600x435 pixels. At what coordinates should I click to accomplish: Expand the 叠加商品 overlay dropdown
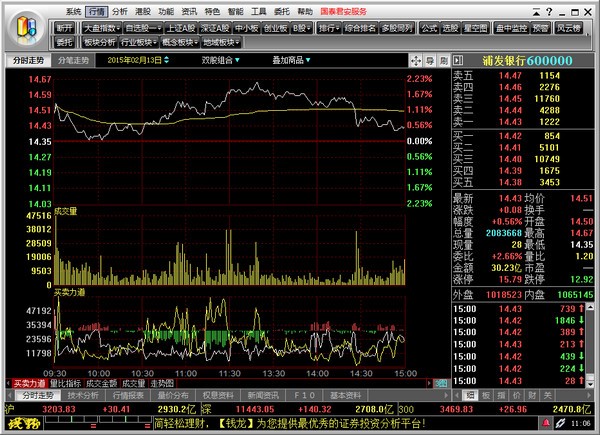point(297,61)
